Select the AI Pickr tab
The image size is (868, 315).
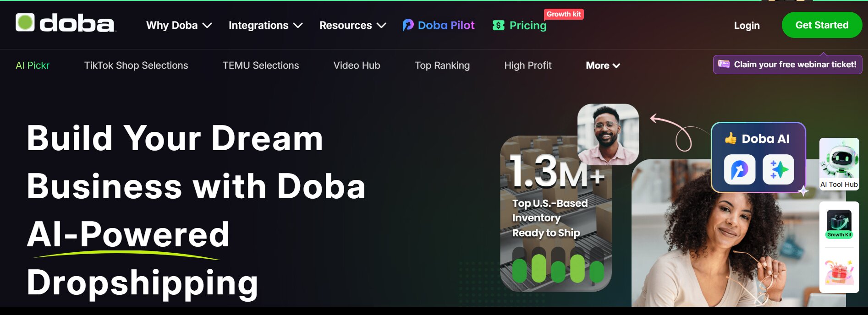tap(33, 65)
